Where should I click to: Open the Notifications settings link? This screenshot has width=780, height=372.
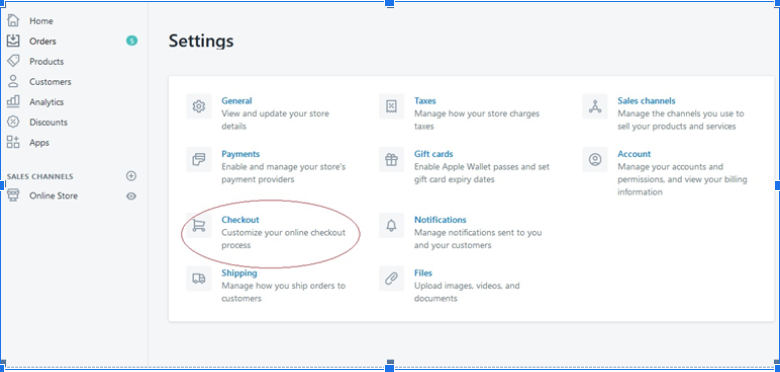(x=440, y=220)
